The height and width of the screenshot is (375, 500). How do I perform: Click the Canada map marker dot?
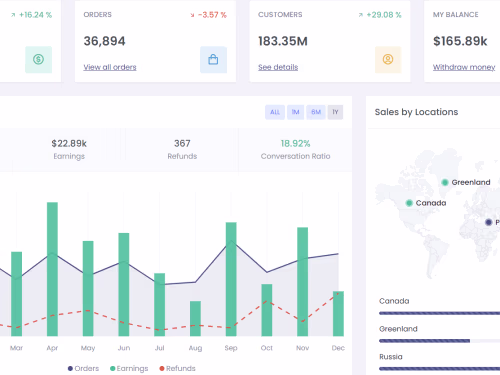point(409,203)
